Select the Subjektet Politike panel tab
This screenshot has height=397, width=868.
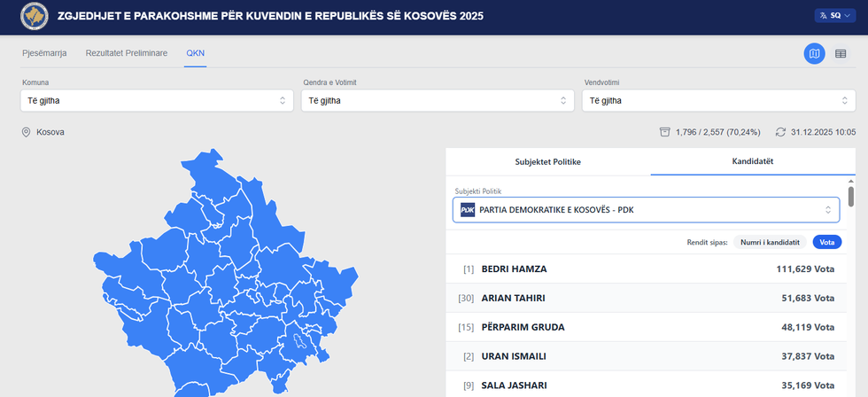[547, 162]
